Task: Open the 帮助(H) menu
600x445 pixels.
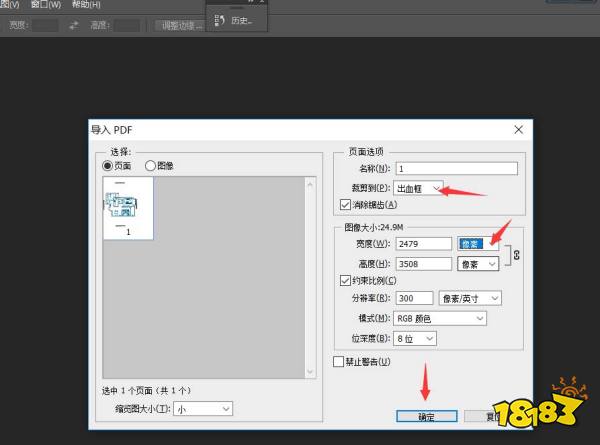Action: point(87,5)
